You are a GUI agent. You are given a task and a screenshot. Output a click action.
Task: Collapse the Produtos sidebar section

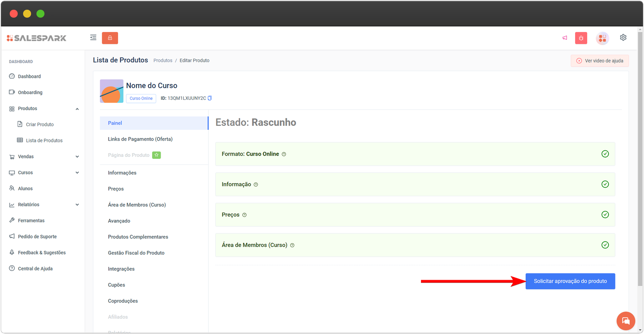pyautogui.click(x=77, y=109)
